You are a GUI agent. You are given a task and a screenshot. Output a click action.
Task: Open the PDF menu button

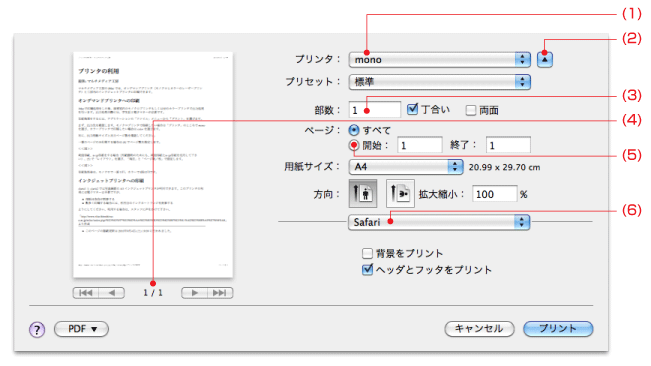tap(81, 329)
